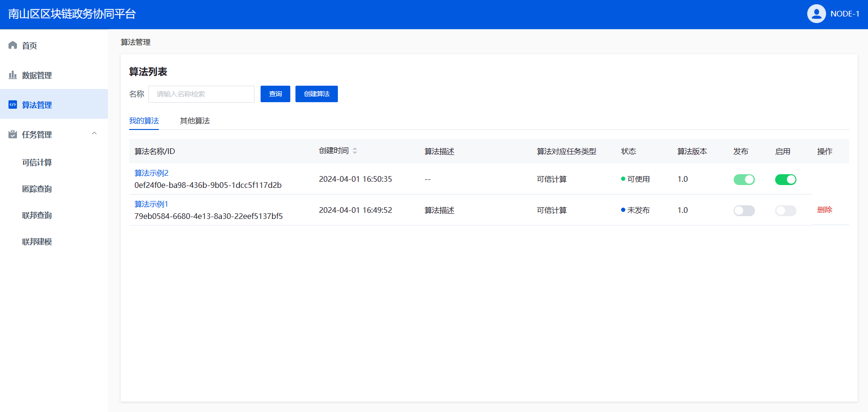Toggle enable switch for 算法示例1

(786, 210)
